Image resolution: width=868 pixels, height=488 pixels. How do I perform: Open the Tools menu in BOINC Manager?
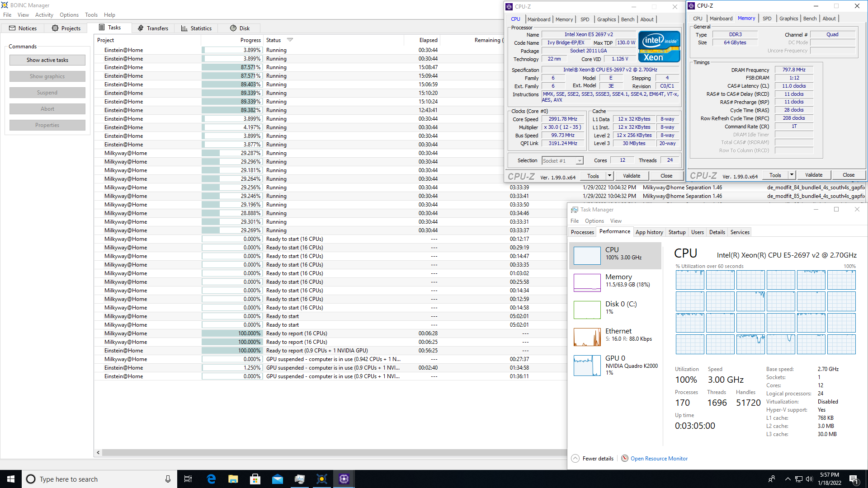click(91, 15)
